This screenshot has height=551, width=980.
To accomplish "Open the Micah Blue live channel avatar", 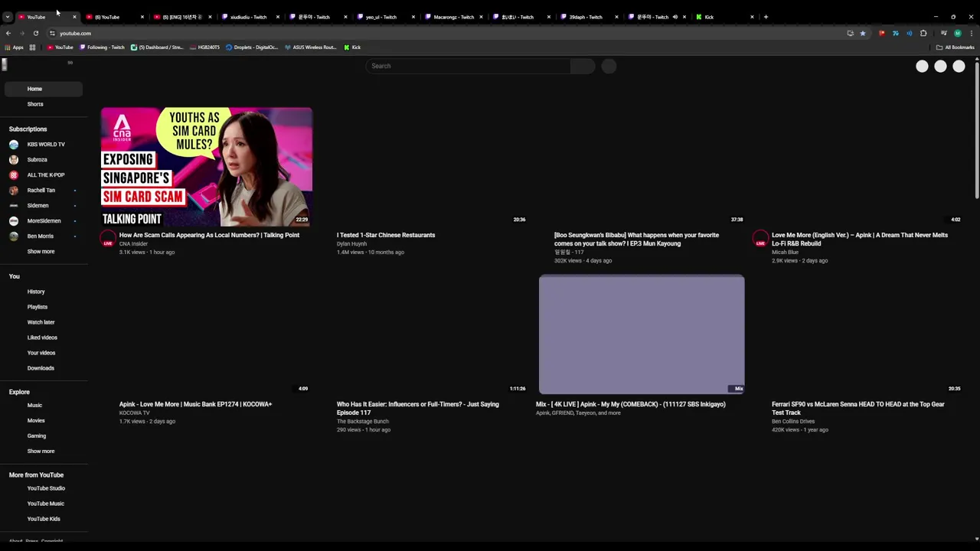I will pos(760,239).
